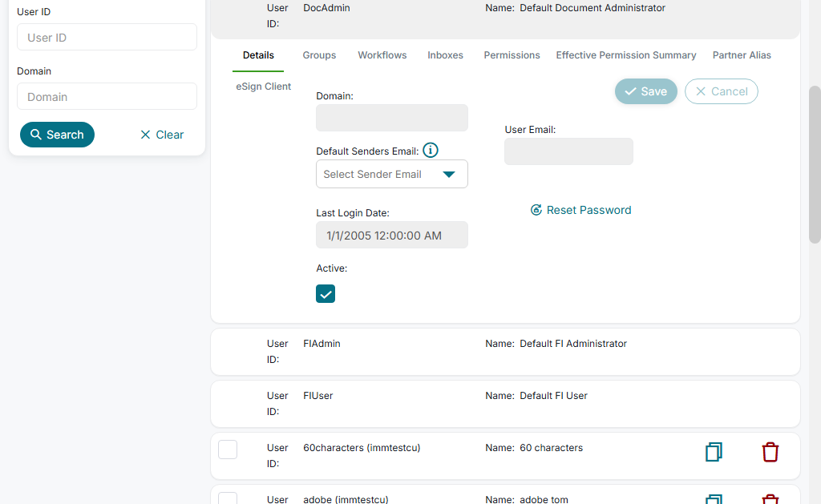Open the Select Sender Email dropdown

(392, 175)
